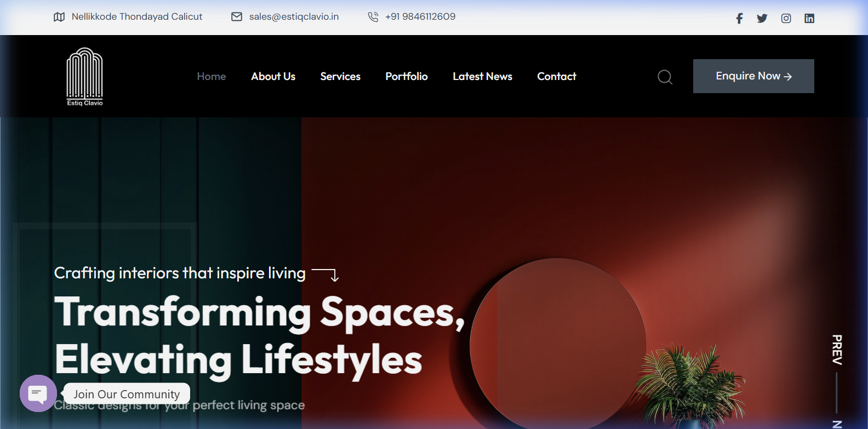868x429 pixels.
Task: Open the About Us page
Action: [x=273, y=77]
